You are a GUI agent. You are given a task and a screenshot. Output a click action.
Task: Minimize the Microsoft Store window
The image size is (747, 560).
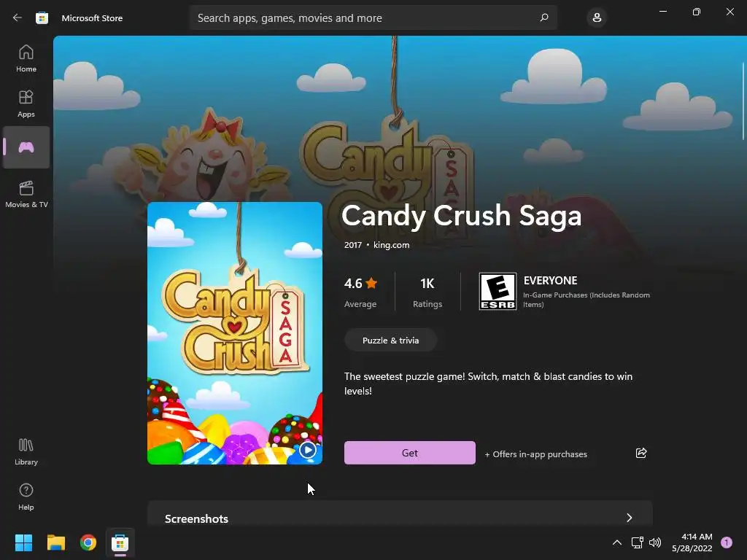click(x=663, y=12)
